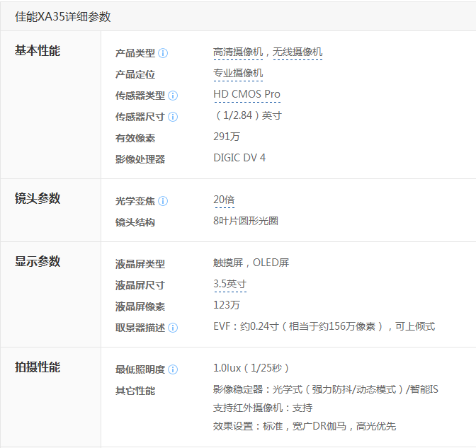
Task: Click the 影像处理器 label
Action: coord(140,159)
